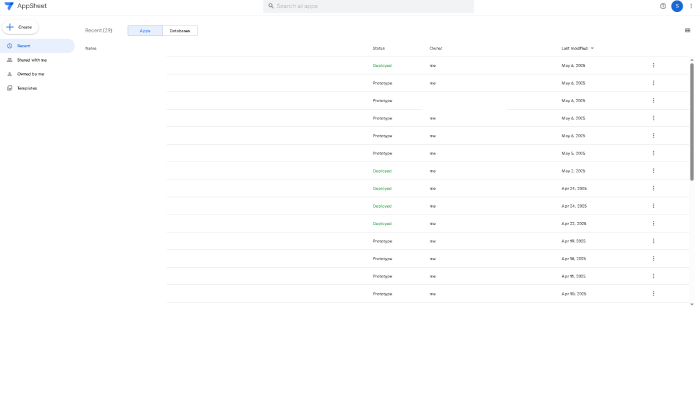The image size is (700, 394).
Task: Click owner 'me' in the May 5 row
Action: click(433, 153)
